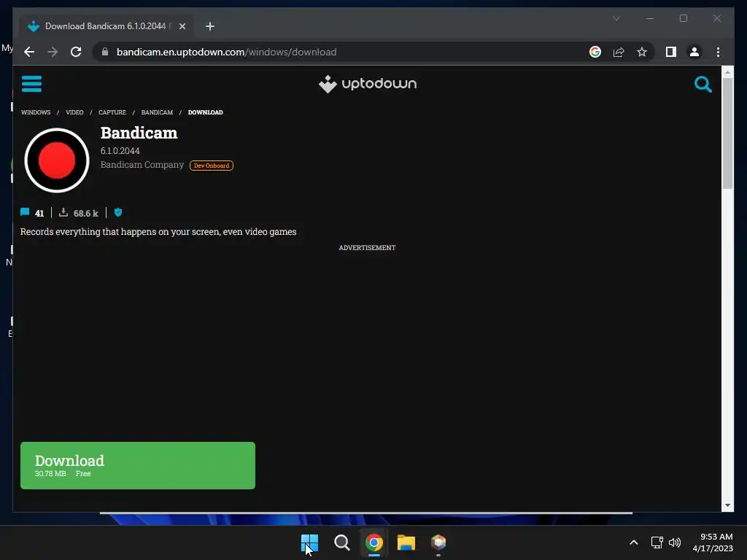Click the browser forward arrow

click(53, 52)
